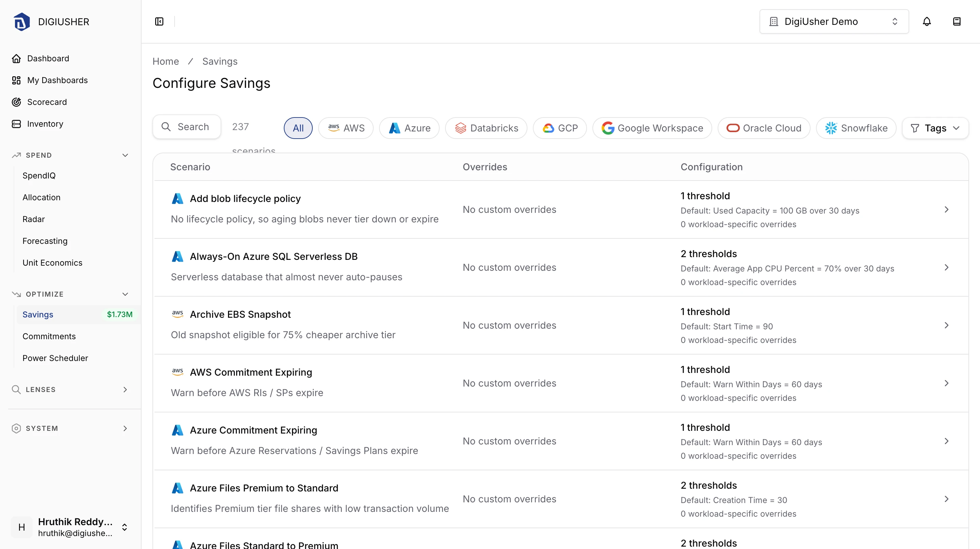Expand the SYSTEM section
The image size is (980, 549).
125,428
